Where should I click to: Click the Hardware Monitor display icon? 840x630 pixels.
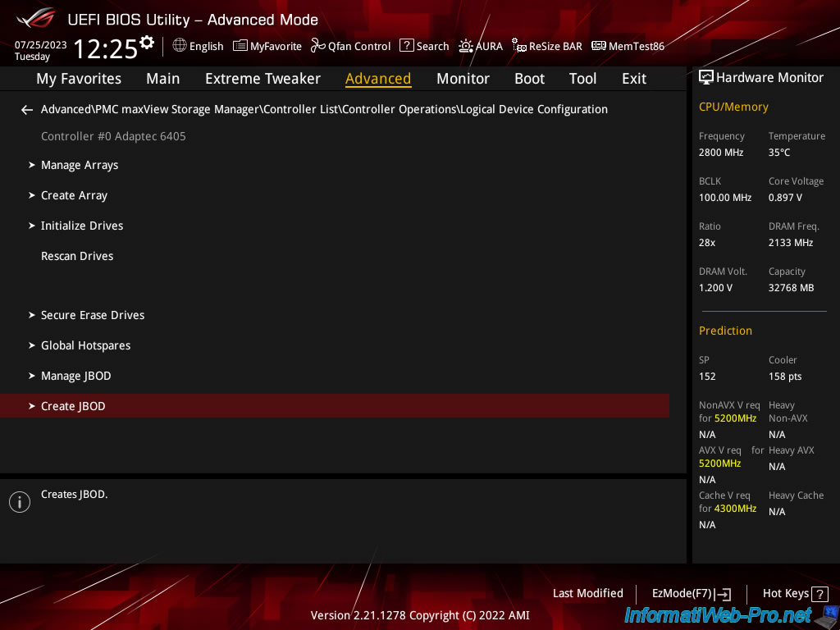point(706,77)
